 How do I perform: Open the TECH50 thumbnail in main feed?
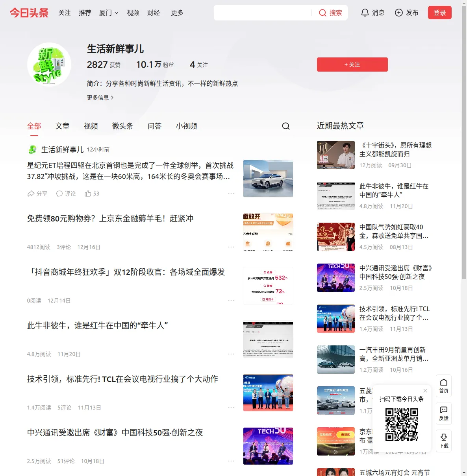pos(268,446)
